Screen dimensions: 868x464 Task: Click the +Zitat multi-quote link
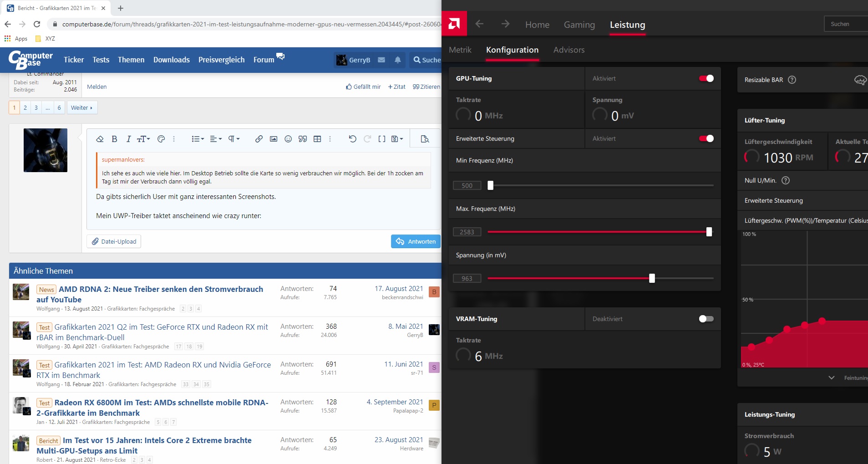pos(396,87)
